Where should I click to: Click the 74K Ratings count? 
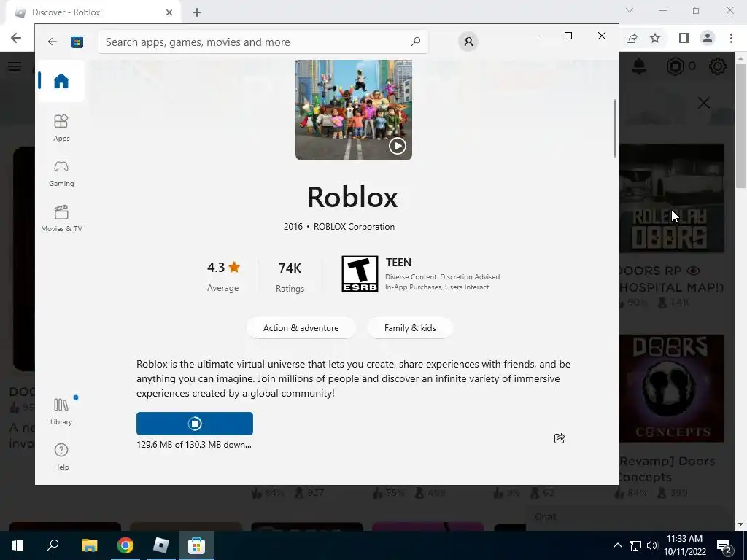[x=290, y=276]
